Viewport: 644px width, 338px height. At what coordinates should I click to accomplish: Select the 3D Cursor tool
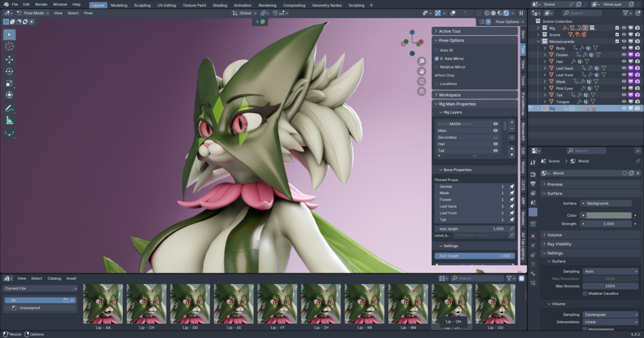tap(9, 46)
